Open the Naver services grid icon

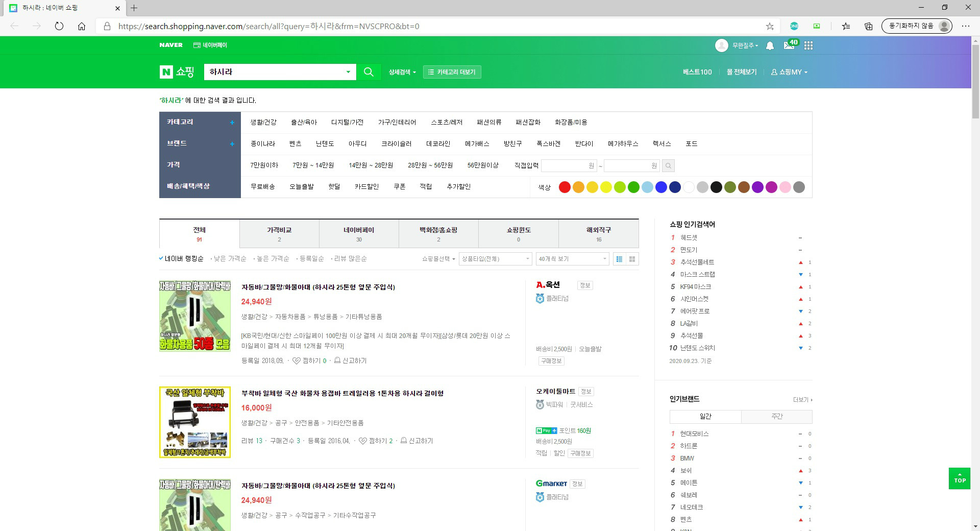coord(808,45)
